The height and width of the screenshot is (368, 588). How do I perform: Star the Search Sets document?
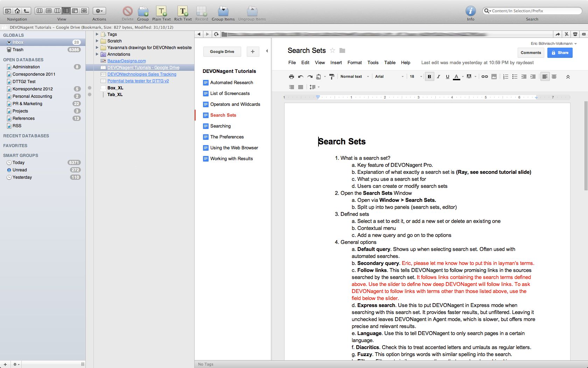point(332,50)
